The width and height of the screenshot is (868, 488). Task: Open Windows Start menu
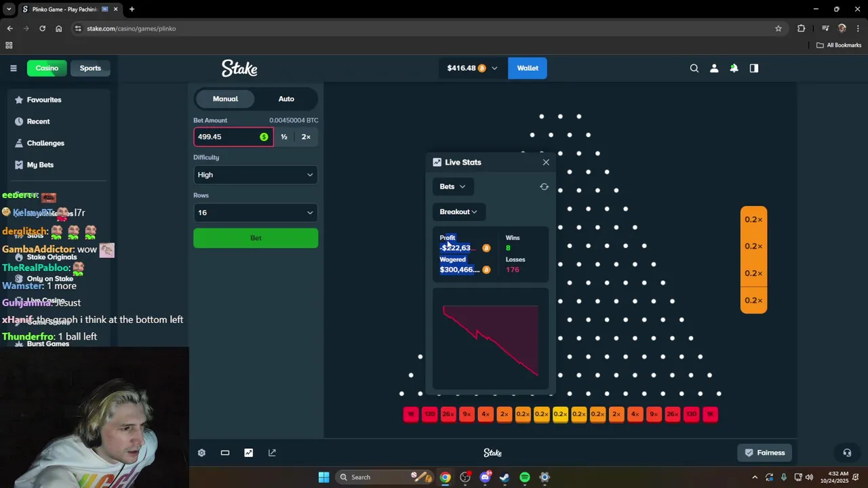coord(323,477)
